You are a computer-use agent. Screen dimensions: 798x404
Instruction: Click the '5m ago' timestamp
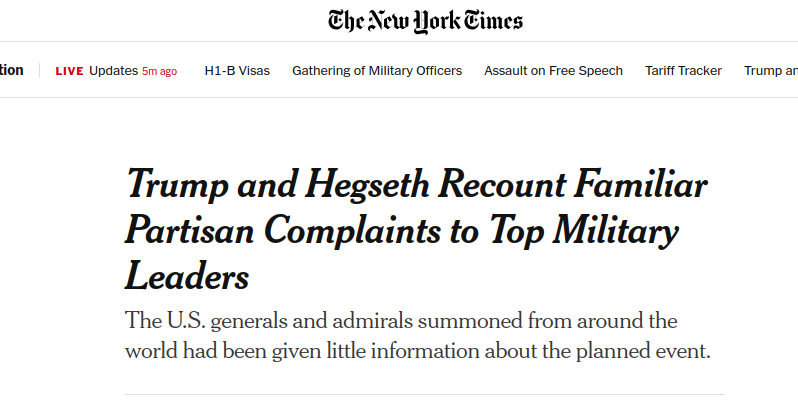pyautogui.click(x=159, y=71)
